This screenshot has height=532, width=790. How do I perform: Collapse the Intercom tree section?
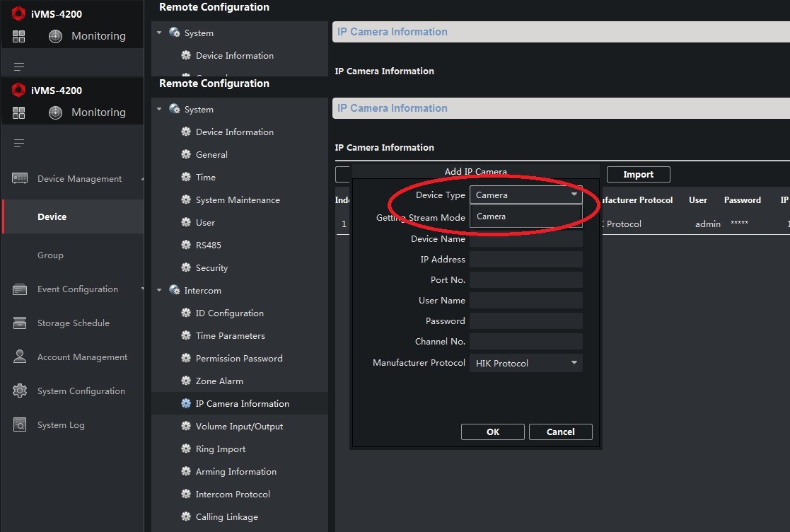pos(159,291)
